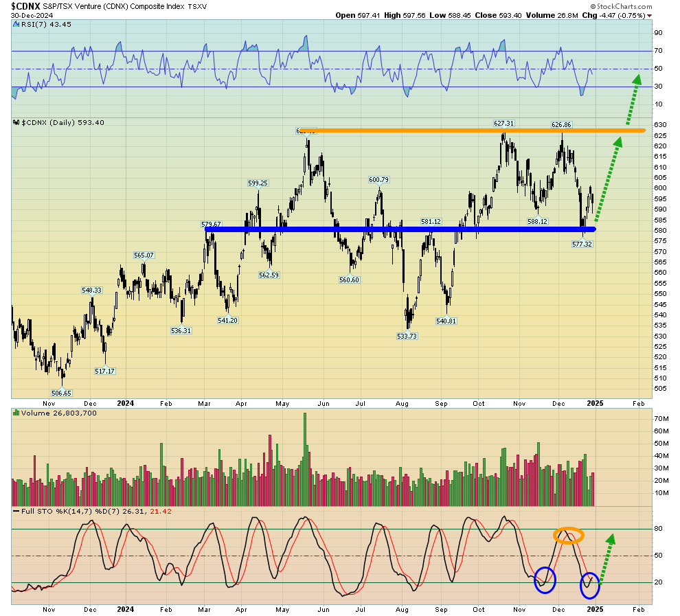The image size is (680, 616).
Task: Click the Volume legend bar icon
Action: coord(16,413)
